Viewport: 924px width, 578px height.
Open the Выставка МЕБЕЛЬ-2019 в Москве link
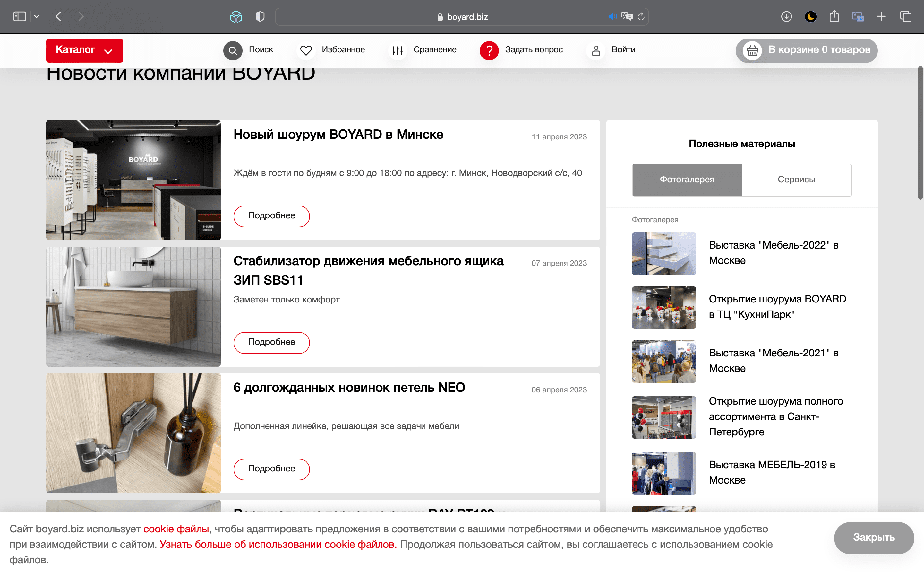772,472
